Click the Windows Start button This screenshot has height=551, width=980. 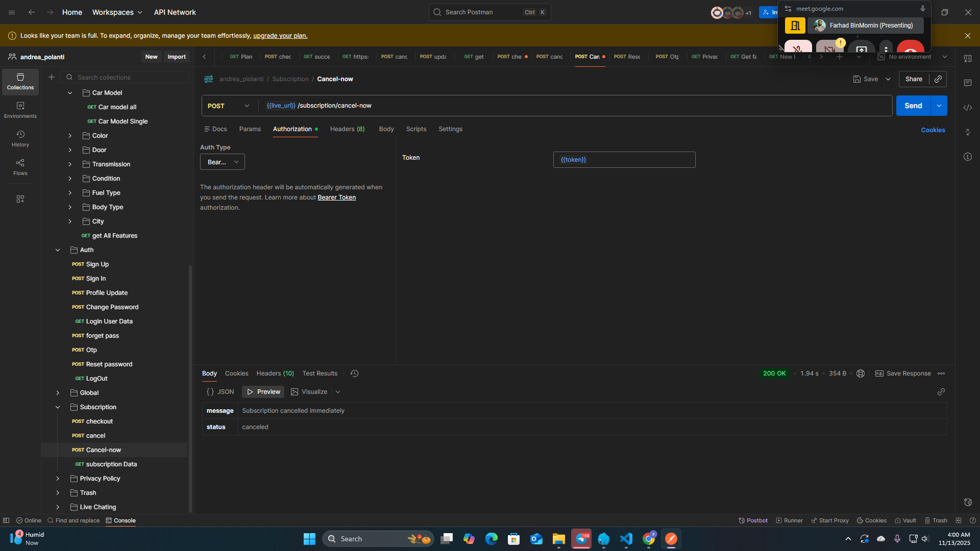[309, 539]
